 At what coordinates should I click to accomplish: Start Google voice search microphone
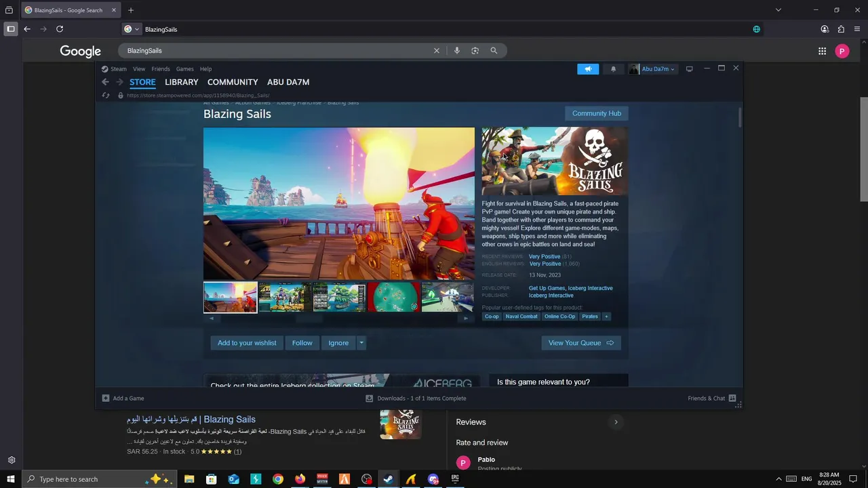click(x=457, y=51)
